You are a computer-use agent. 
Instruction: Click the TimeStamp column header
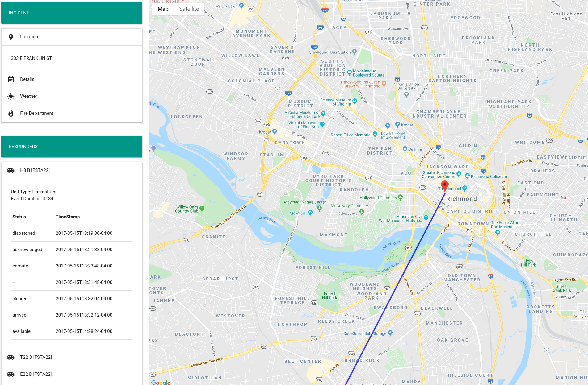pos(68,217)
